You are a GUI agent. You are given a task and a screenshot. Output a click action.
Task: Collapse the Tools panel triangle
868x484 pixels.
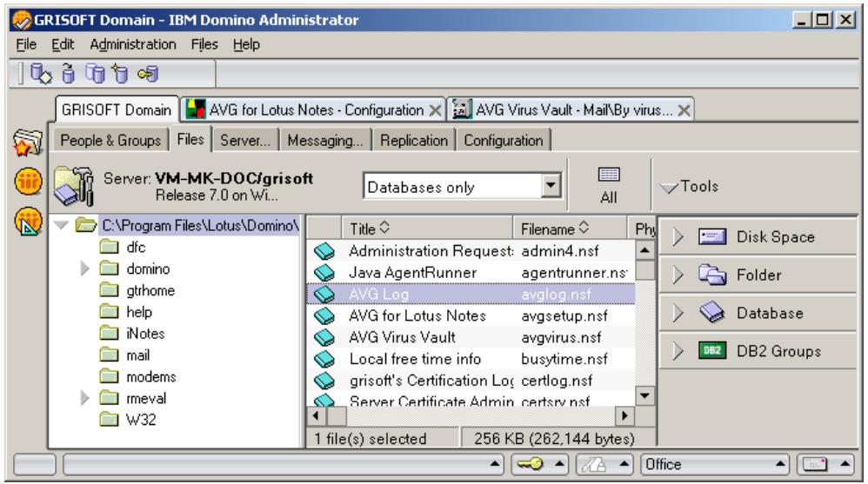pos(669,188)
